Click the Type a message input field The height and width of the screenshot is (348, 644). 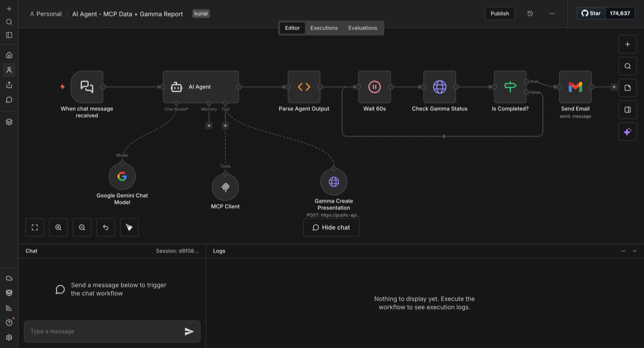[x=105, y=331]
